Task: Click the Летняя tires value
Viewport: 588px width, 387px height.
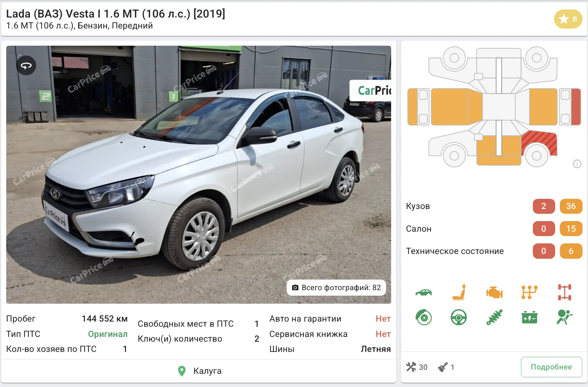Action: (x=376, y=349)
